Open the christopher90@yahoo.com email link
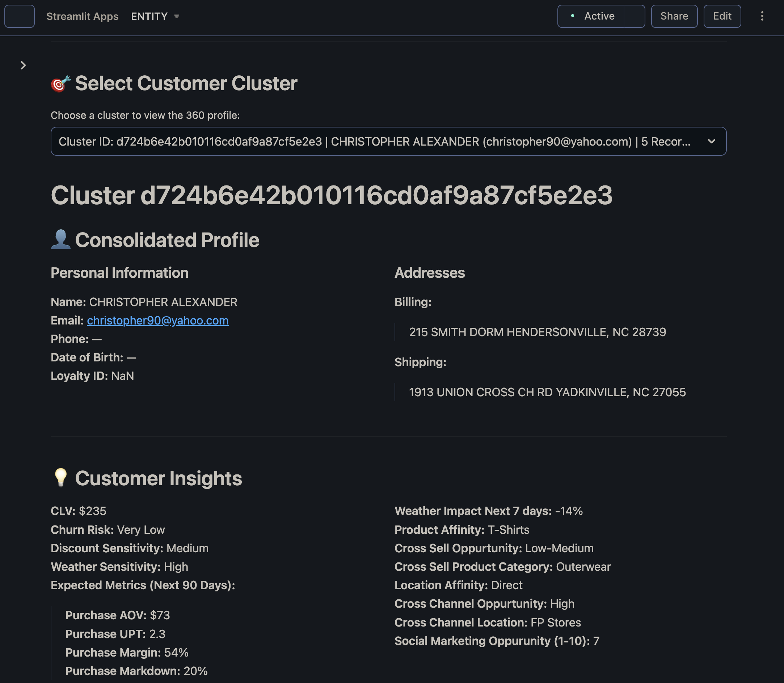 tap(158, 320)
